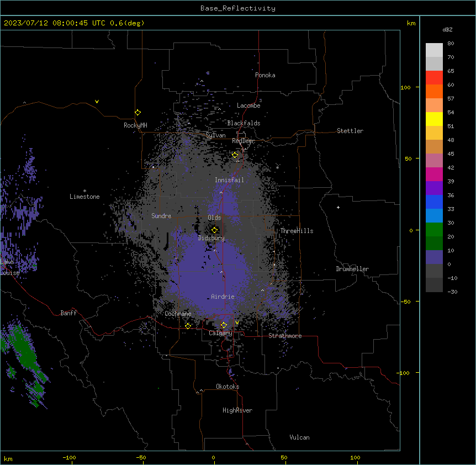Click the Calgary city label
476x465 pixels.
click(220, 333)
